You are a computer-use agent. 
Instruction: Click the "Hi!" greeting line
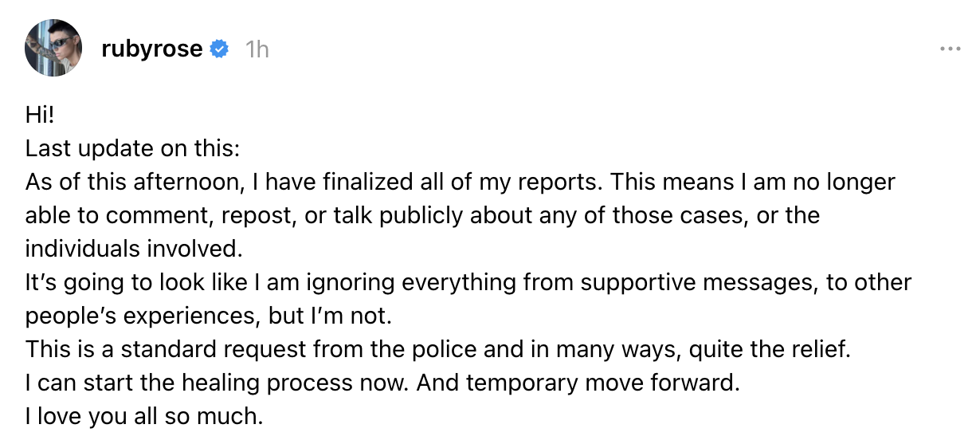coord(39,116)
